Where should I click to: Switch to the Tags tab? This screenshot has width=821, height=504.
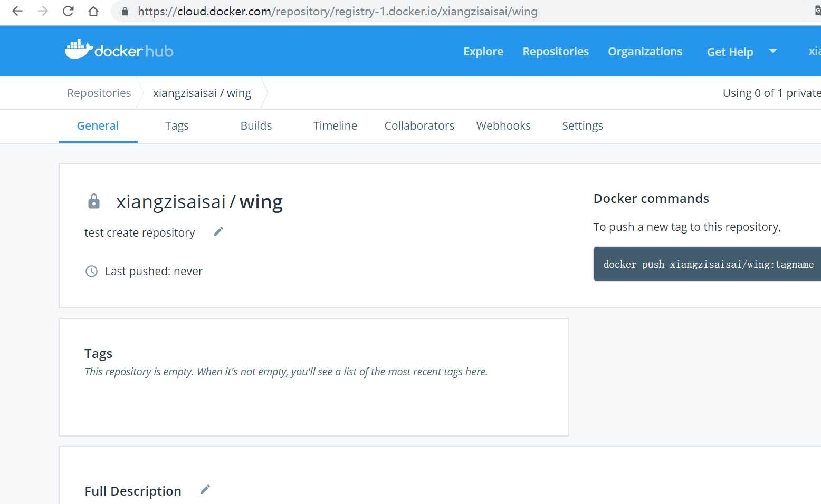tap(177, 125)
